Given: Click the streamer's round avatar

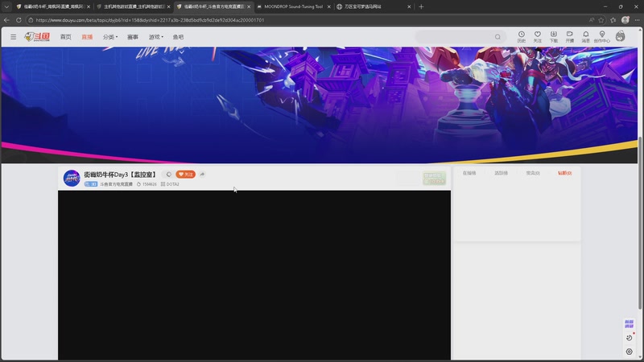Looking at the screenshot, I should tap(72, 178).
